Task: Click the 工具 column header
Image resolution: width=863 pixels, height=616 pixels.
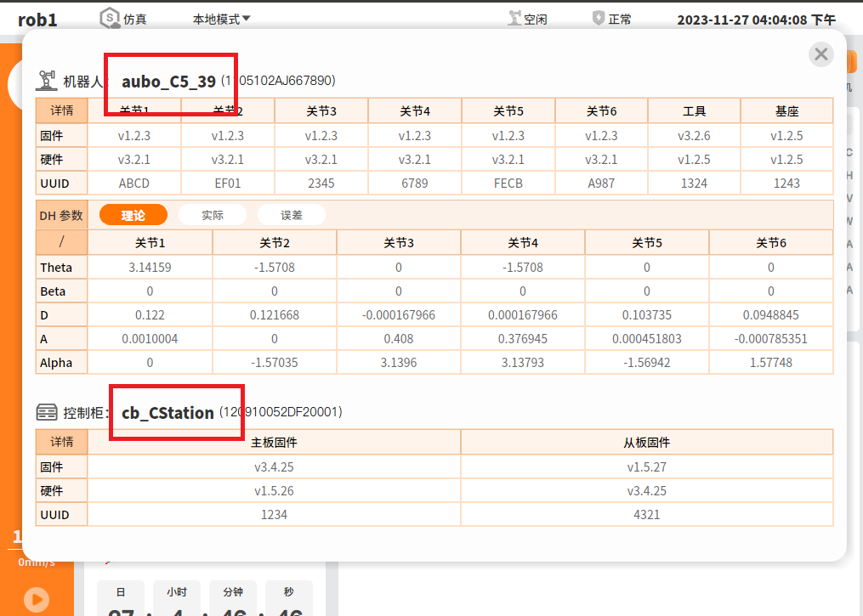Action: pyautogui.click(x=694, y=111)
